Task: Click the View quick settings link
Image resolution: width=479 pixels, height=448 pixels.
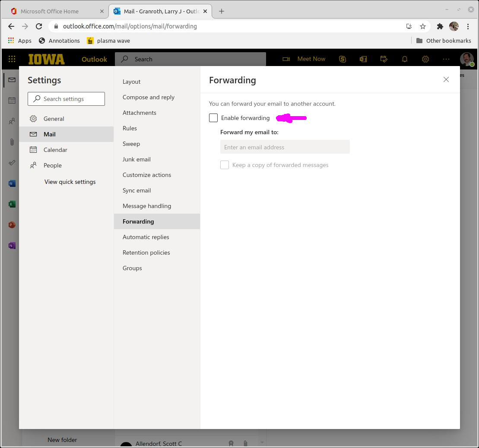Action: coord(70,182)
